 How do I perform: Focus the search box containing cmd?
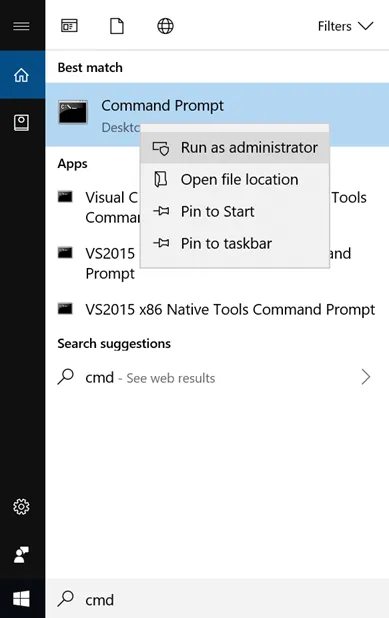click(217, 599)
